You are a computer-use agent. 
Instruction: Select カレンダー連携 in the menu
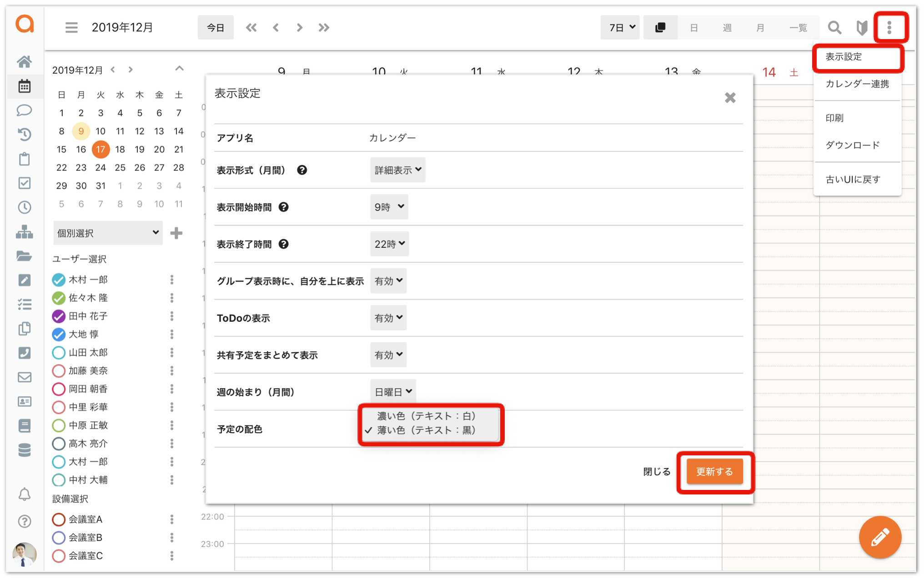(858, 84)
